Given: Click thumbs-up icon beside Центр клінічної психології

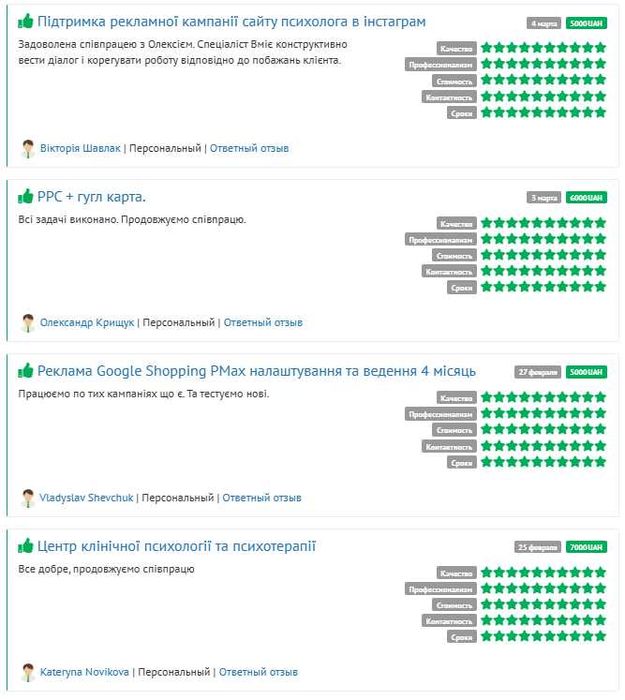Looking at the screenshot, I should click(25, 546).
